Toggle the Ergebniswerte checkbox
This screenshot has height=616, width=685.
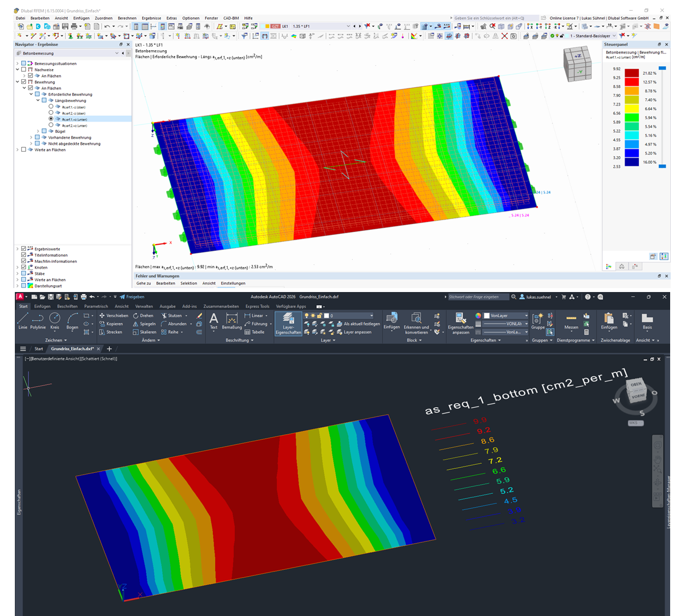click(x=23, y=249)
